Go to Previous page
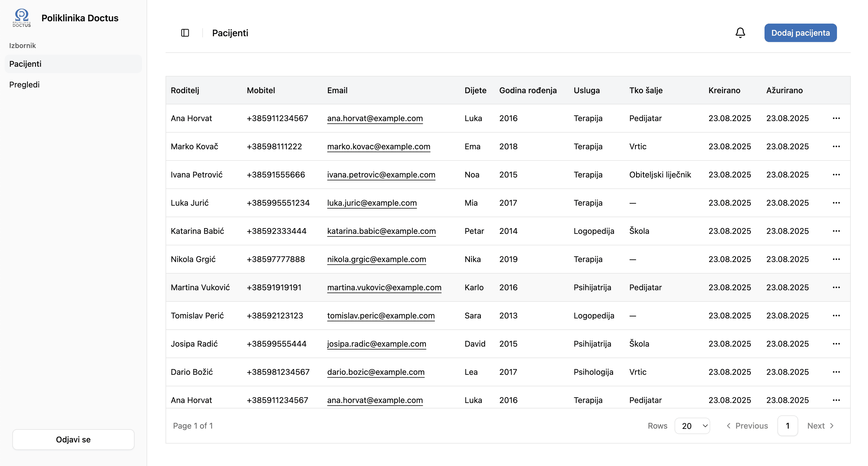The width and height of the screenshot is (868, 466). [x=747, y=426]
